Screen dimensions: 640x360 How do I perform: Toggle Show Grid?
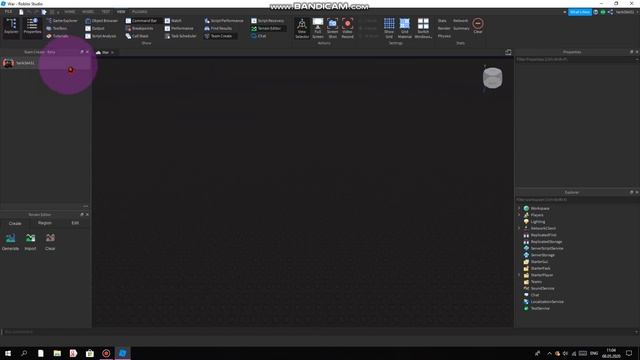tap(389, 28)
